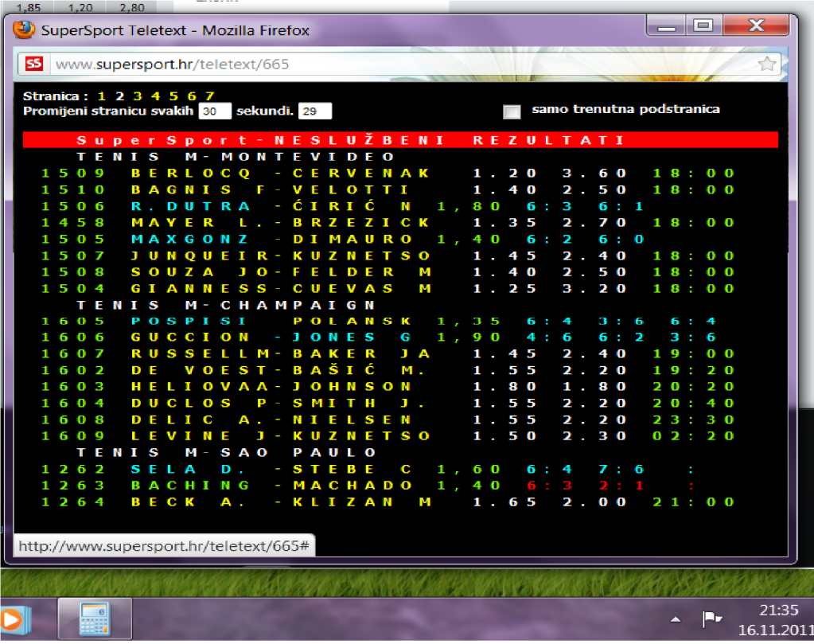Open teletext subpage 3
Screen dimensions: 814x644
[x=137, y=96]
